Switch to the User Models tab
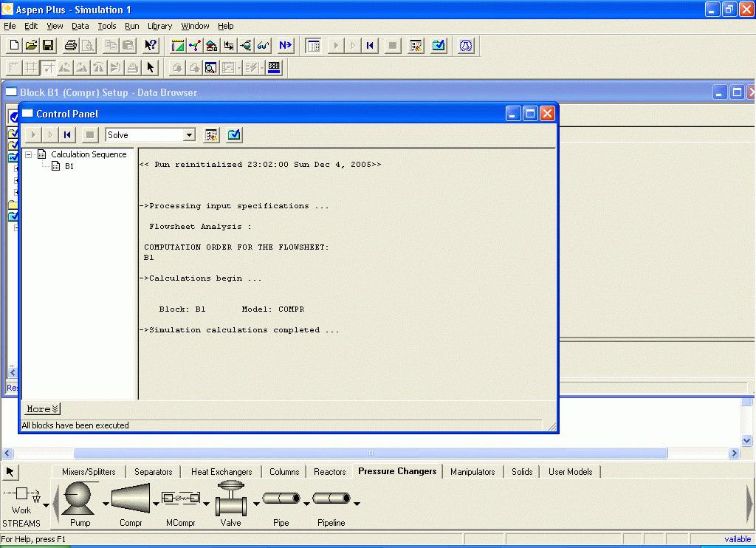The width and height of the screenshot is (756, 548). click(x=571, y=472)
